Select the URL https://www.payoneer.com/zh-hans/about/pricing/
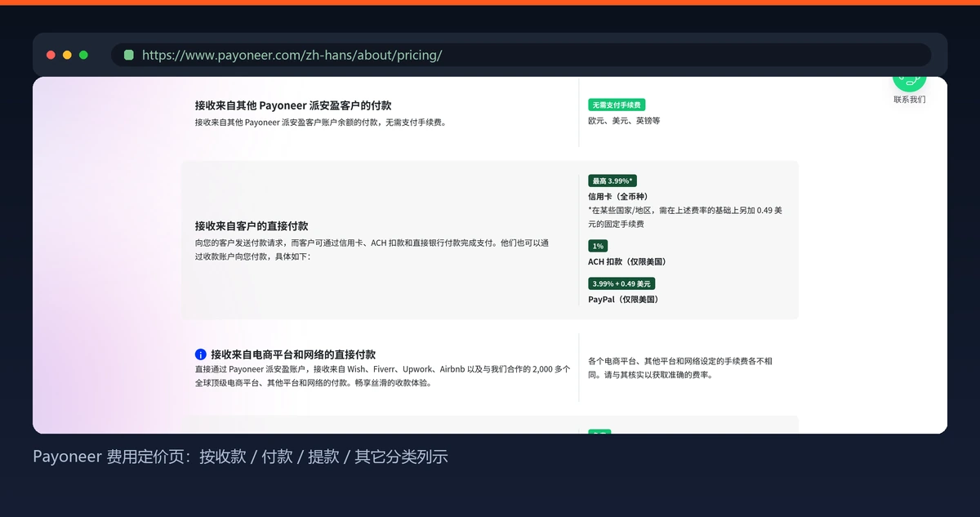The image size is (980, 517). tap(292, 55)
